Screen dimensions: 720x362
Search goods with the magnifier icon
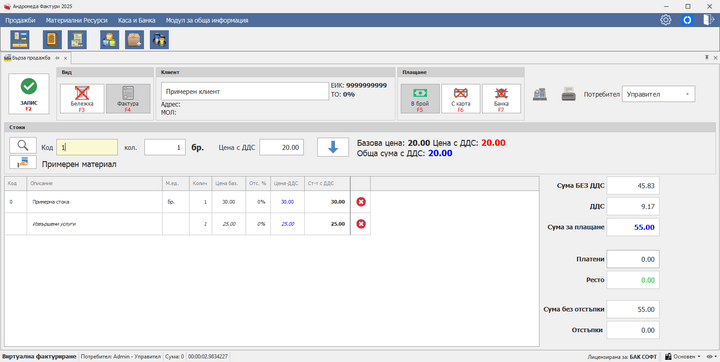pos(23,146)
